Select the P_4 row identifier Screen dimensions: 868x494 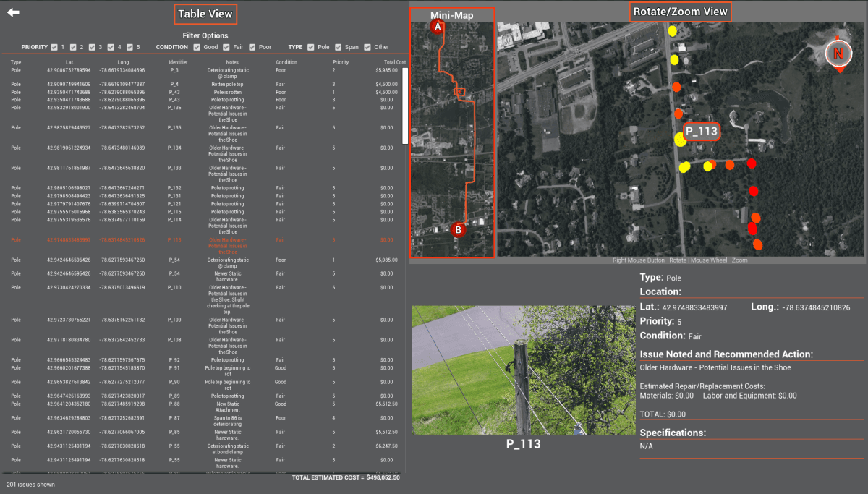(174, 85)
